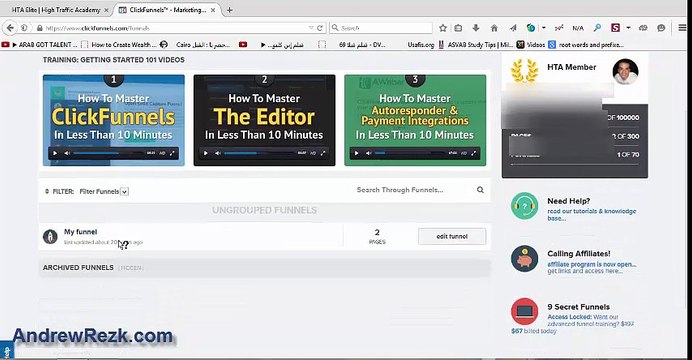This screenshot has height=360, width=692.
Task: Click the edit funnel button
Action: (x=452, y=236)
